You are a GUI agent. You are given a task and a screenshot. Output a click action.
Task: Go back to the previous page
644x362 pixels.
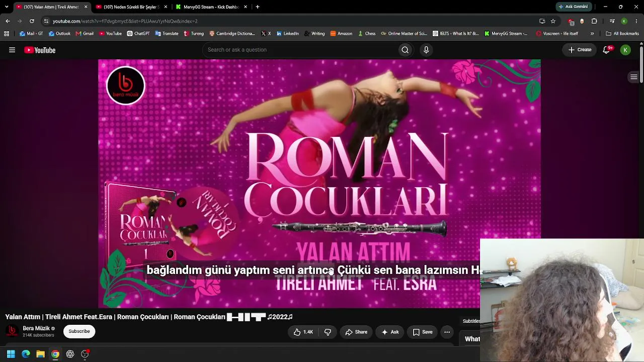point(8,21)
